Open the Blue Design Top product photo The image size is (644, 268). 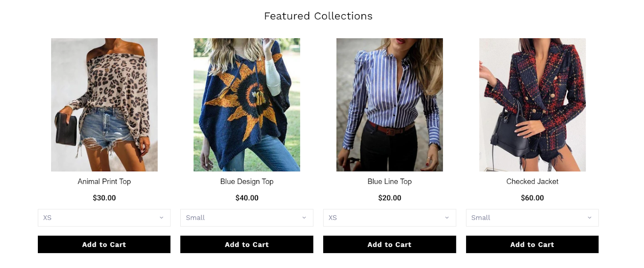(x=247, y=105)
